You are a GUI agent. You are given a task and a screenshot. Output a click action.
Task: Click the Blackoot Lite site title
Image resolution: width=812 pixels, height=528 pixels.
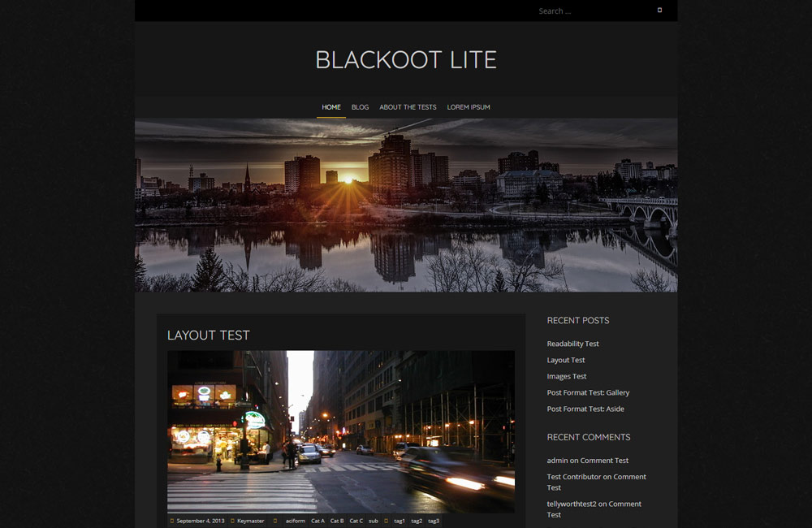click(x=406, y=60)
